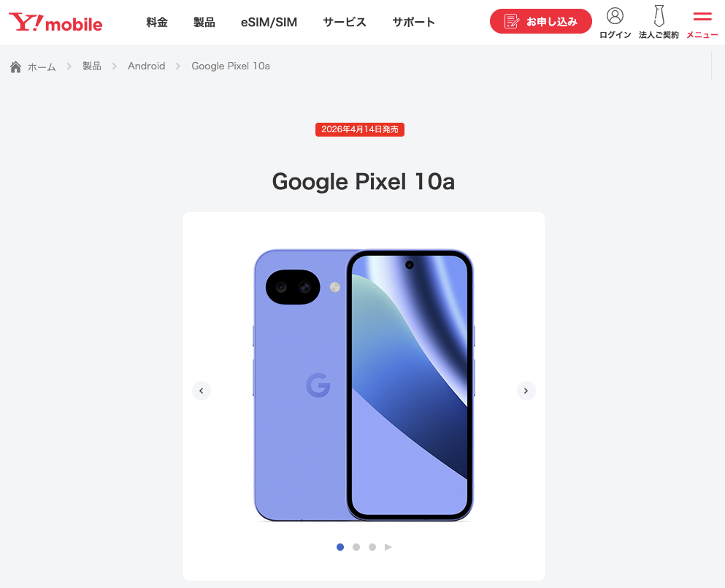The image size is (725, 588).
Task: Click the red お申し込み button
Action: [x=540, y=21]
